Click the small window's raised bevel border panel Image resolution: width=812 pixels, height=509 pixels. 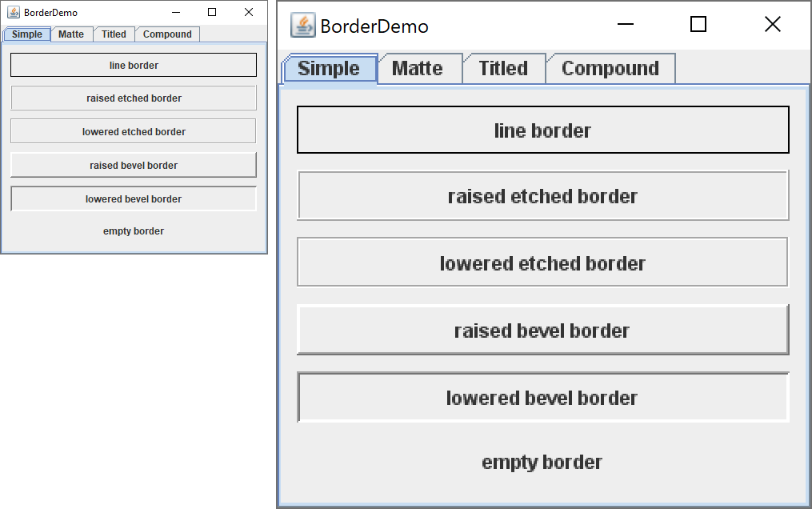pyautogui.click(x=134, y=165)
